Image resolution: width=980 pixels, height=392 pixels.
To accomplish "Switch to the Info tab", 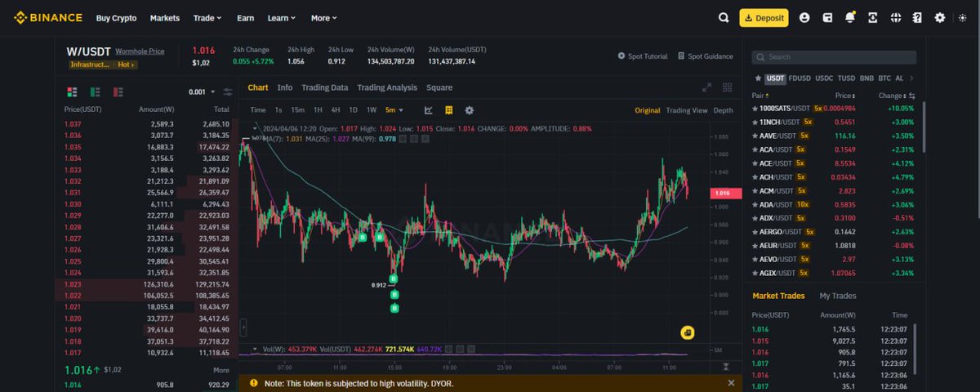I will [x=284, y=87].
